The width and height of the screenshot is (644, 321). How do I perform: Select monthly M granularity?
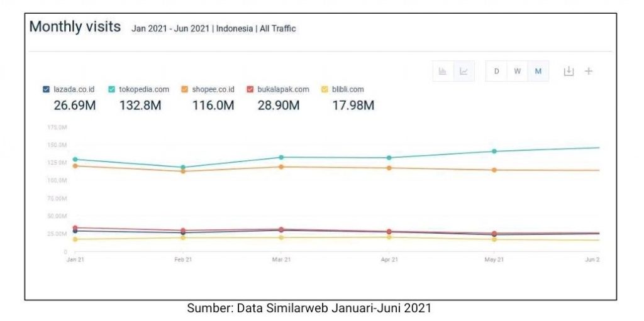(x=538, y=72)
